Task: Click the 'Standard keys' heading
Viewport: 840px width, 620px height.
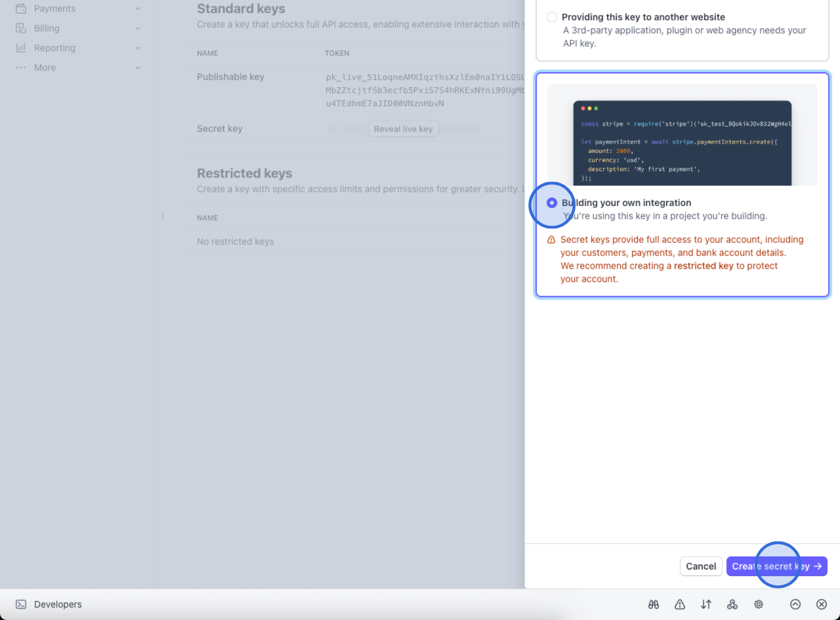Action: click(241, 9)
